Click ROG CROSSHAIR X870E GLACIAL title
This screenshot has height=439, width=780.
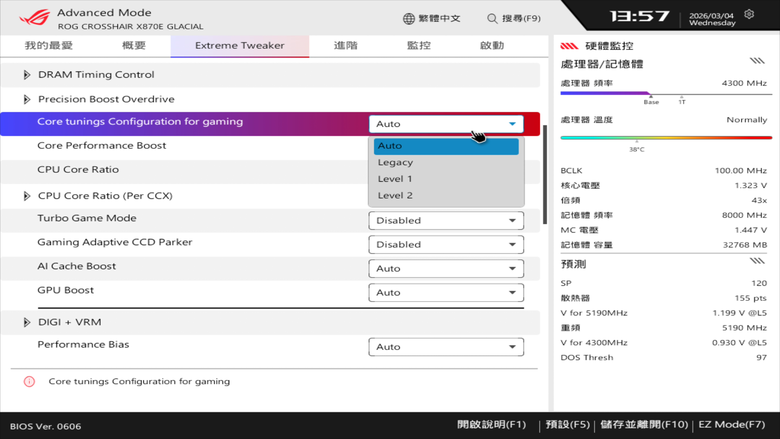pos(130,27)
